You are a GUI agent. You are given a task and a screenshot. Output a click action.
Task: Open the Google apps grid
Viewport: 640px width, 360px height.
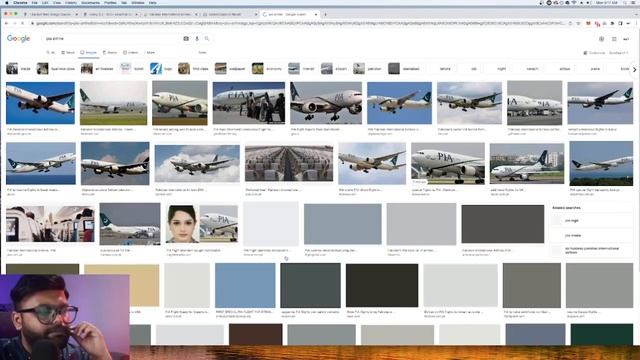(x=614, y=39)
